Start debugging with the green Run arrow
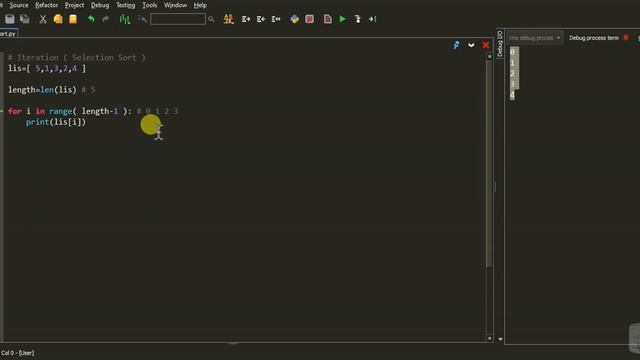640x360 pixels. point(342,19)
